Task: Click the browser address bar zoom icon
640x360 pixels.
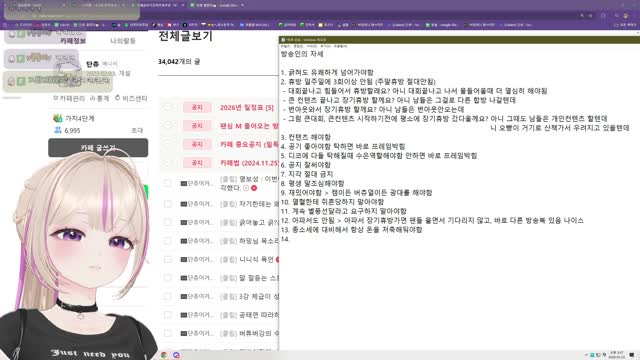Action: tap(582, 16)
